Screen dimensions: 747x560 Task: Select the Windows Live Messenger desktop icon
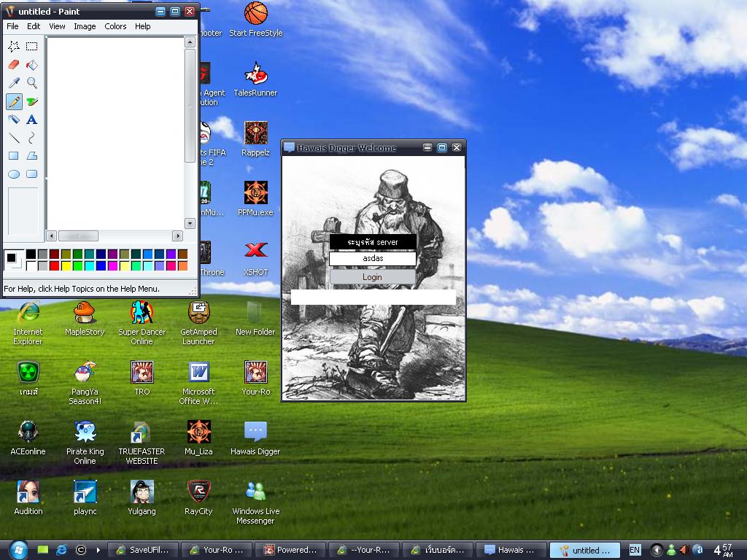click(x=256, y=503)
